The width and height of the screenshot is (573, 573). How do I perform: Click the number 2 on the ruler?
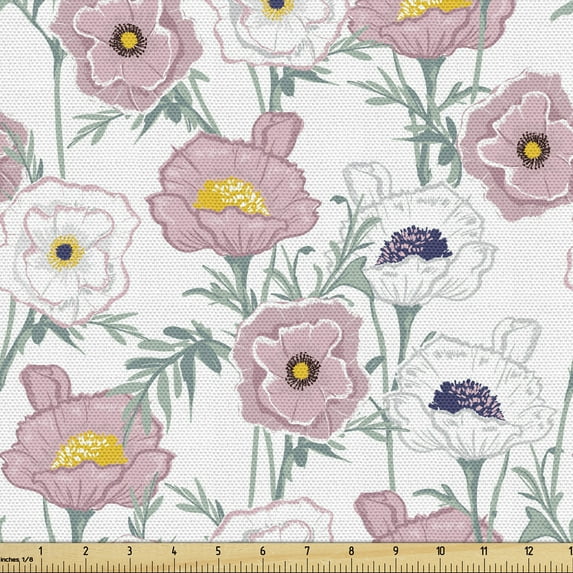tap(86, 551)
